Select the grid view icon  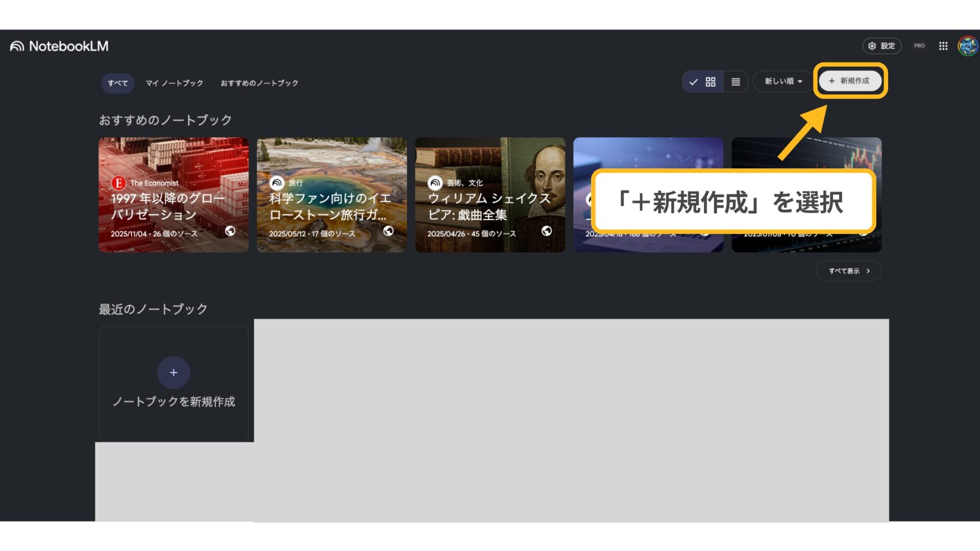tap(710, 81)
